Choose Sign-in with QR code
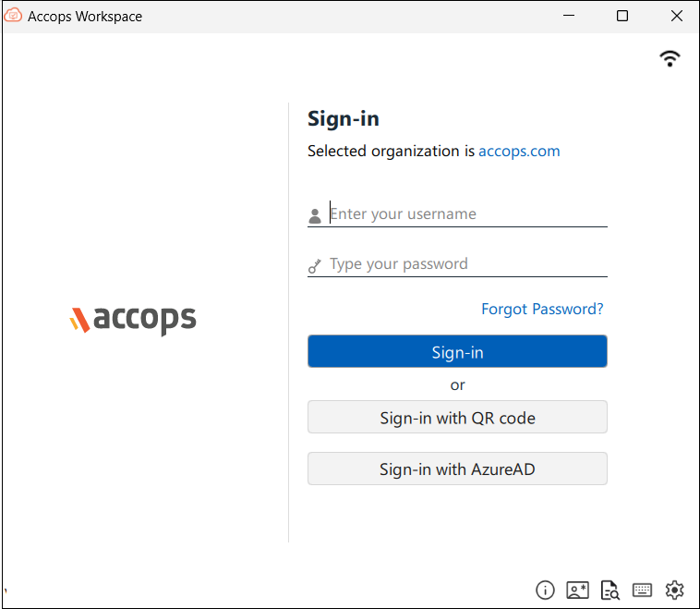This screenshot has width=700, height=609. [x=457, y=418]
